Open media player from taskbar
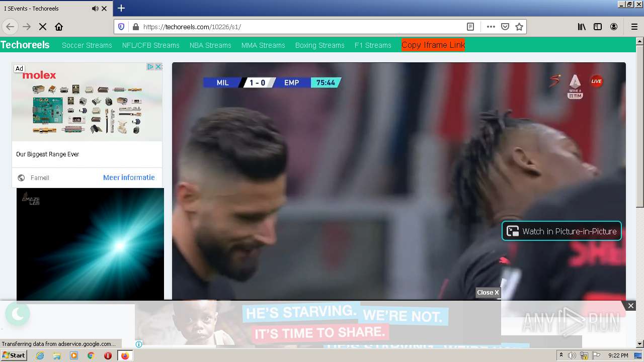The image size is (644, 362). (74, 355)
